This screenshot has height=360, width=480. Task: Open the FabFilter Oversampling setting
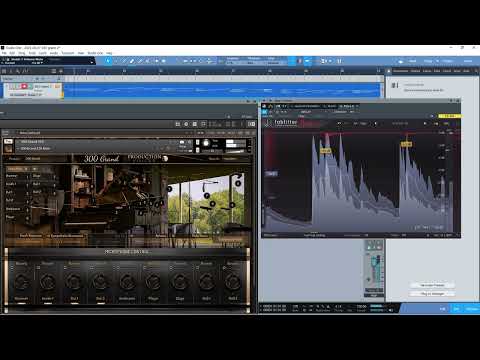click(x=356, y=235)
